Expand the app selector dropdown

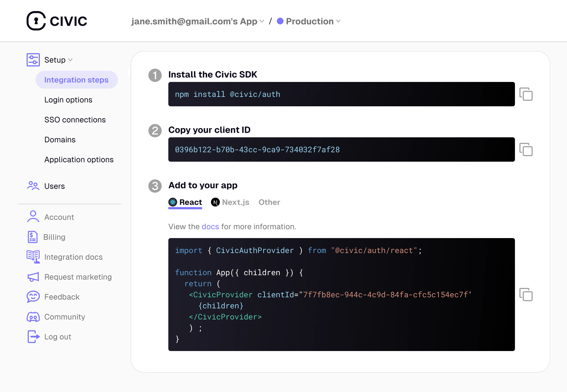198,21
